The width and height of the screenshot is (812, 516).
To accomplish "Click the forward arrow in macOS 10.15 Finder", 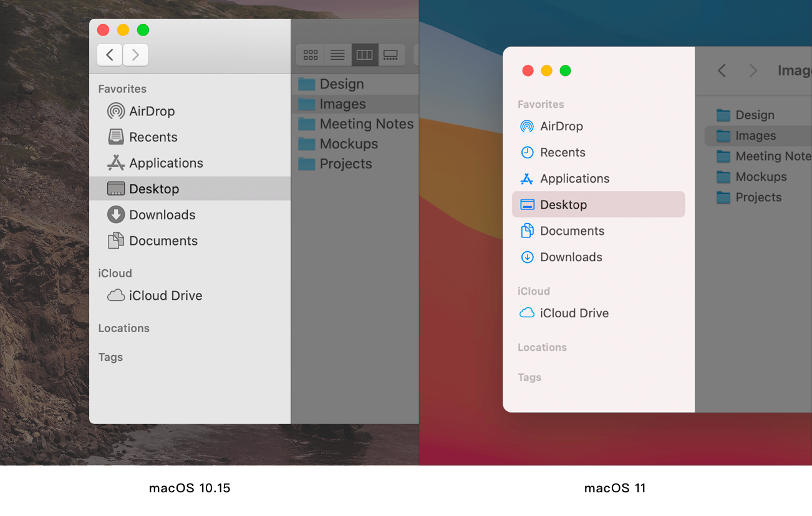I will 135,55.
